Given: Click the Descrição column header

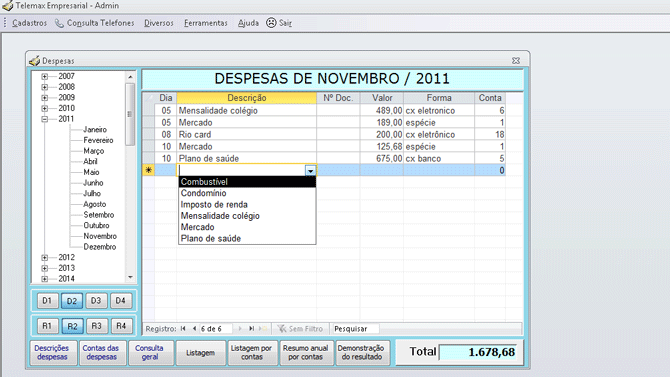Looking at the screenshot, I should [x=247, y=98].
